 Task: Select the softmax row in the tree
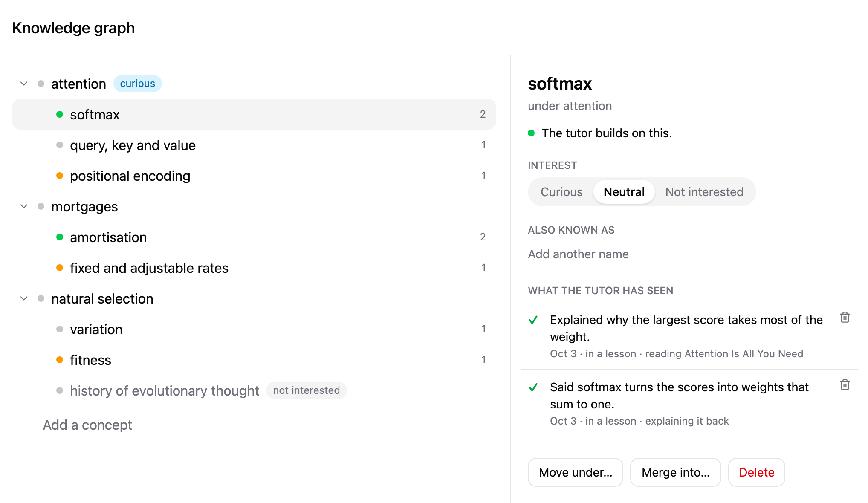click(x=254, y=114)
